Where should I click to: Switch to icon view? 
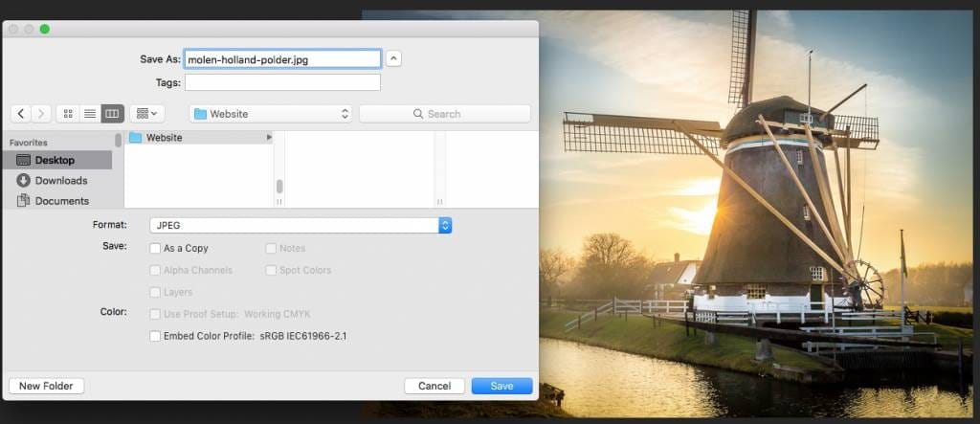point(68,114)
